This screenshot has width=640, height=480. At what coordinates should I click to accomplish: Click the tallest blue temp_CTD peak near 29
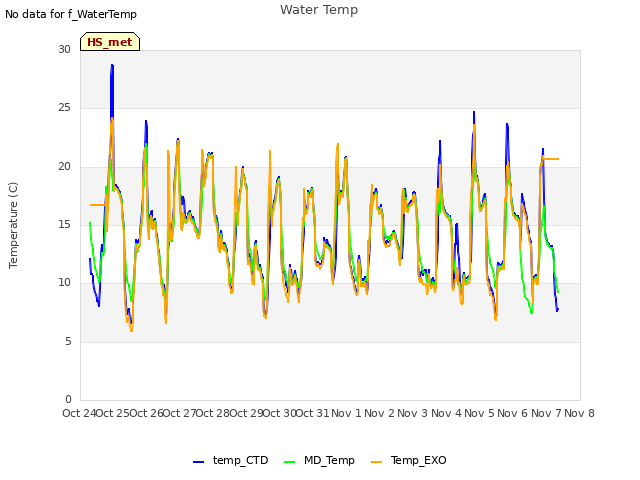point(112,65)
